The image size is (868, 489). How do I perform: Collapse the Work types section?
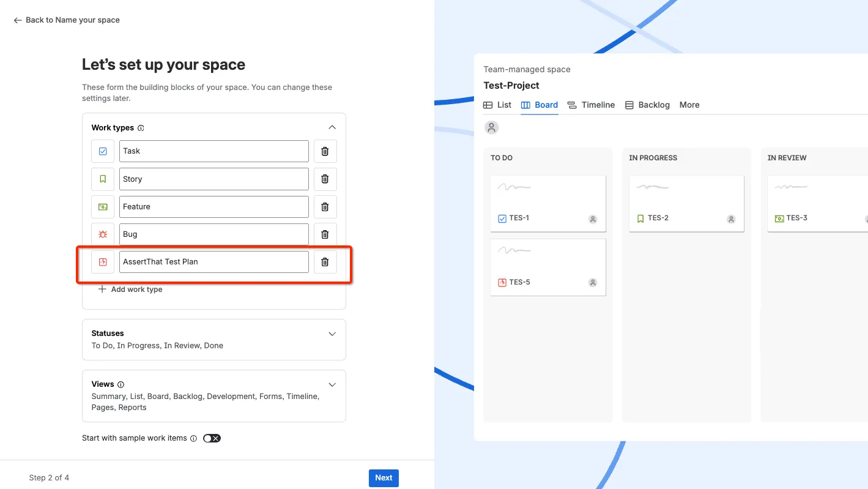tap(332, 127)
